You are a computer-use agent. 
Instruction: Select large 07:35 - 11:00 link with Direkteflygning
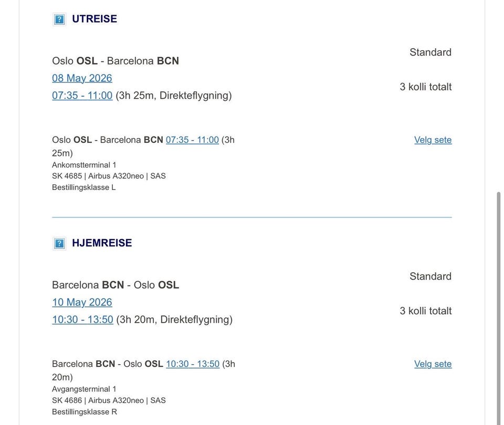[x=82, y=95]
